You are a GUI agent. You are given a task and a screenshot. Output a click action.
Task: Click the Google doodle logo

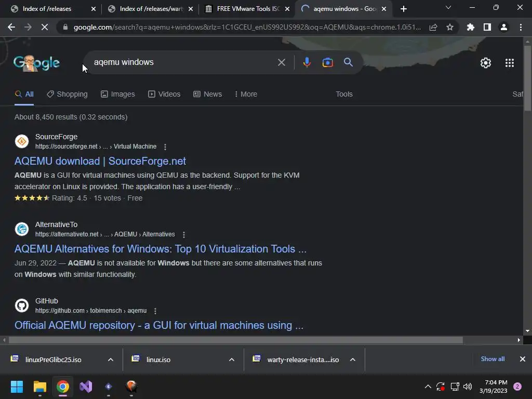tap(37, 63)
